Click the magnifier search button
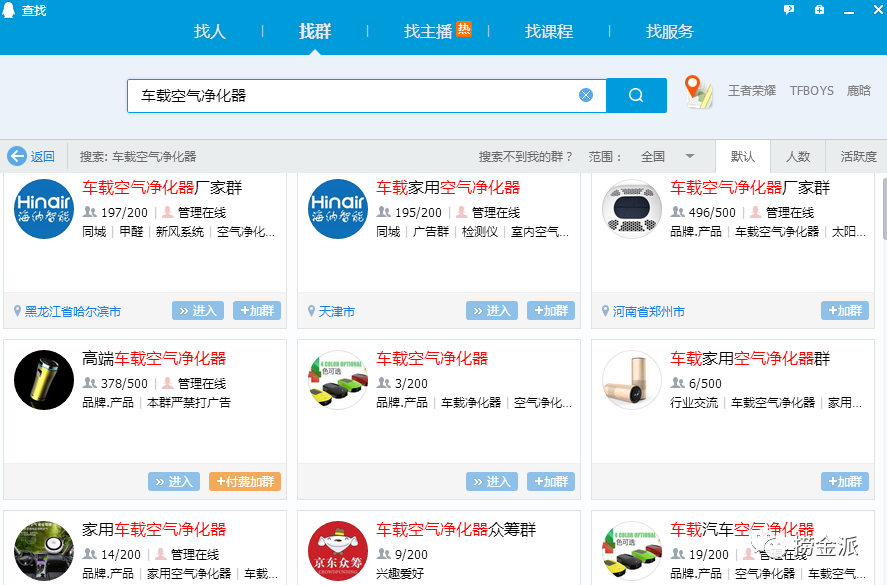887x585 pixels. click(x=636, y=96)
